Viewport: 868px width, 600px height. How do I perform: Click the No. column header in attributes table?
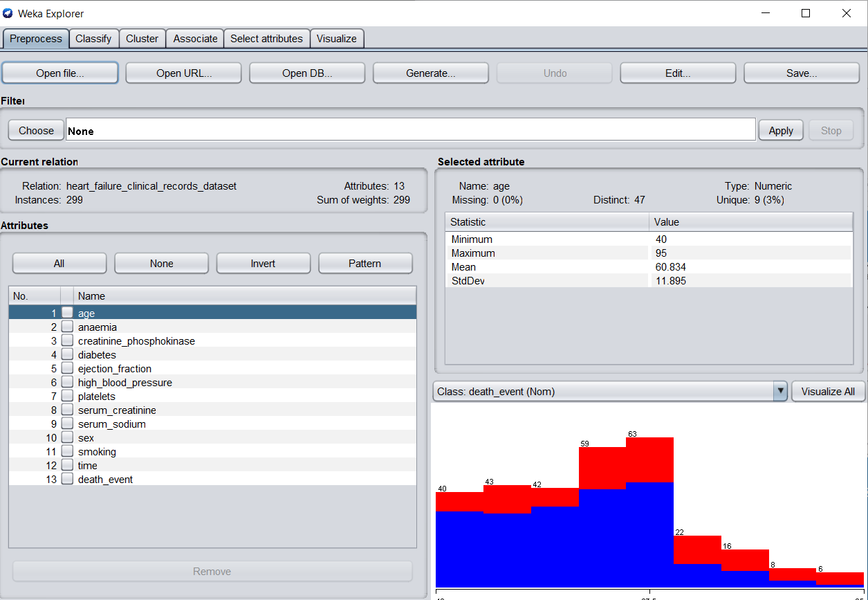tap(35, 296)
